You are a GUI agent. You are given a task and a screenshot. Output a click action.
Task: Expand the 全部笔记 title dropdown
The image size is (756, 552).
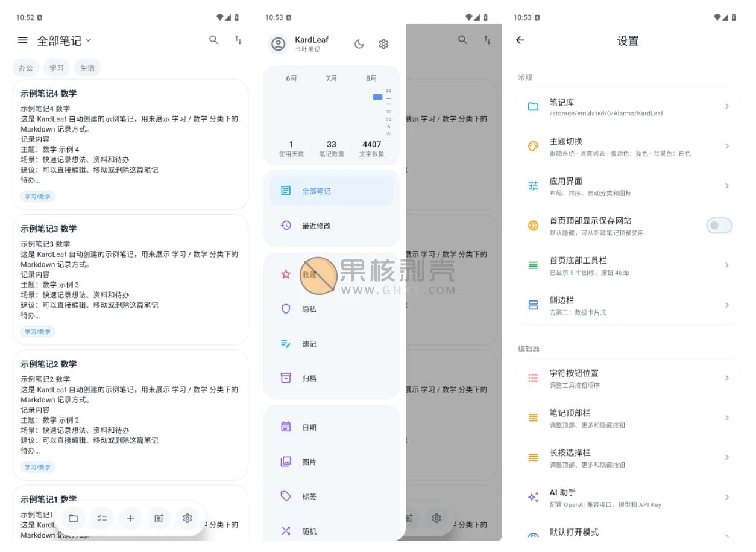pos(65,40)
